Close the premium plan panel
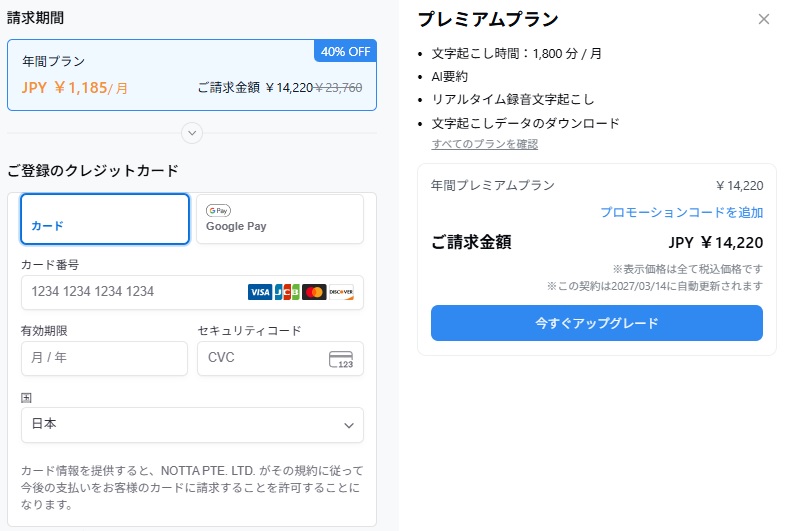The image size is (785, 531). [764, 19]
